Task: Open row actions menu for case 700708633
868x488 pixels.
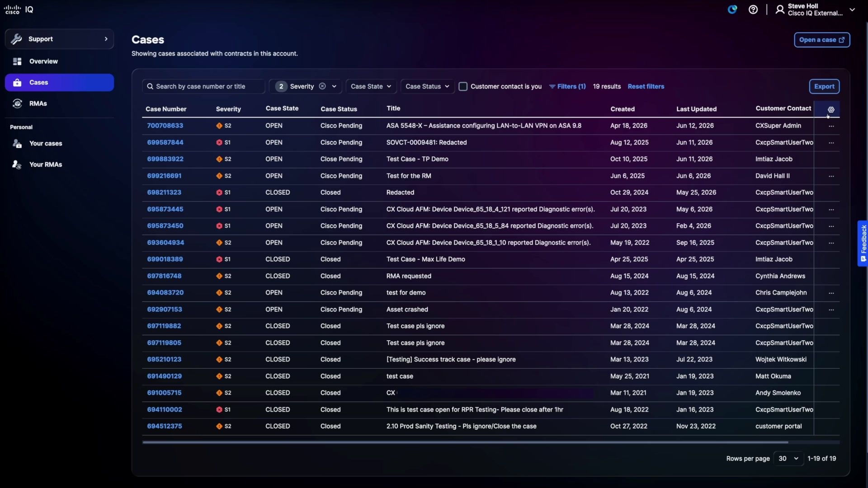Action: (831, 126)
